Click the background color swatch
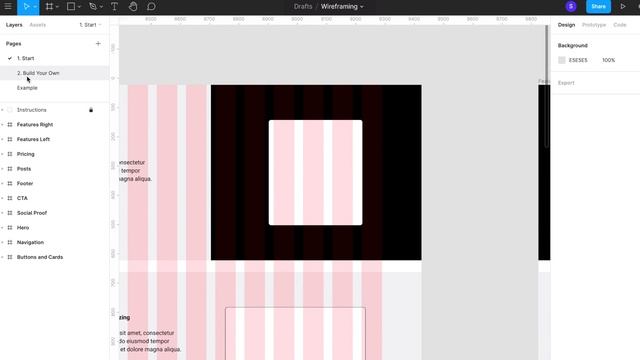640x360 pixels. 562,60
